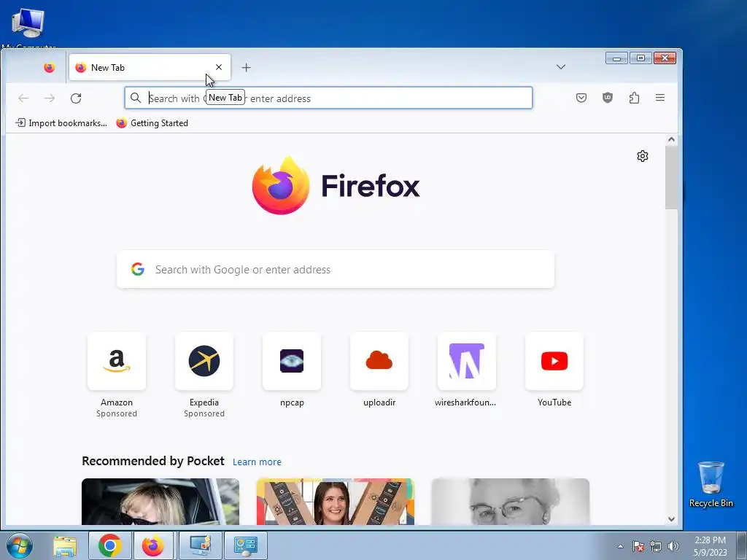The height and width of the screenshot is (560, 747).
Task: Click the Firefox logo on page
Action: pos(336,185)
